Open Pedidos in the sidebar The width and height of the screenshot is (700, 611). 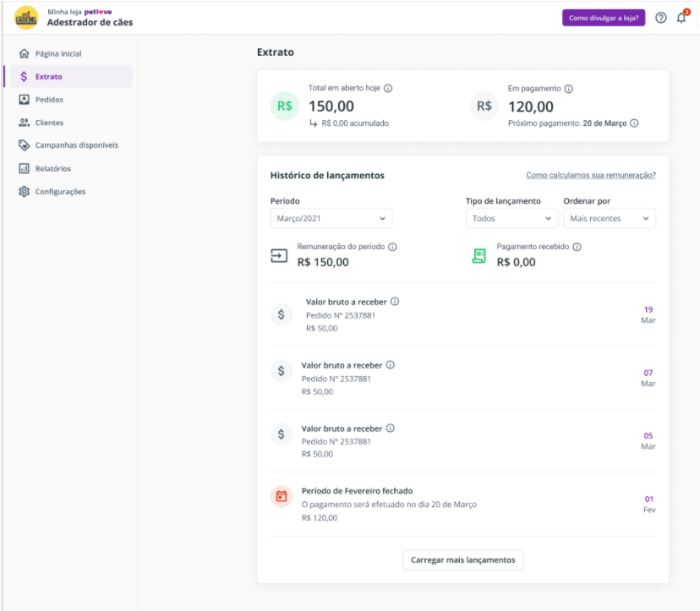click(49, 100)
